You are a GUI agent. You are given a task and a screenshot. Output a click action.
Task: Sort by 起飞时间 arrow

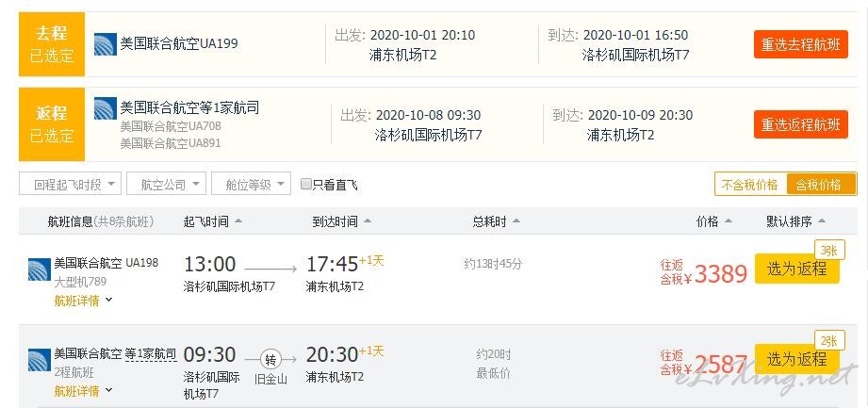coord(238,220)
